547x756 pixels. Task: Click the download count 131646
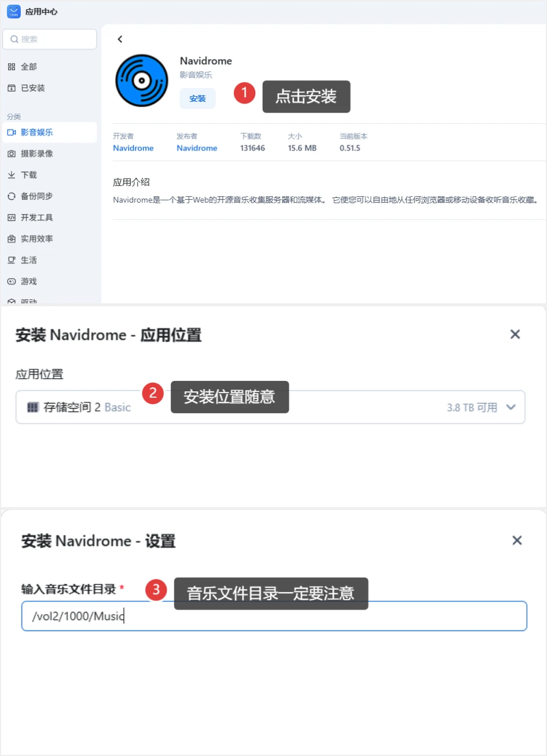pos(252,148)
